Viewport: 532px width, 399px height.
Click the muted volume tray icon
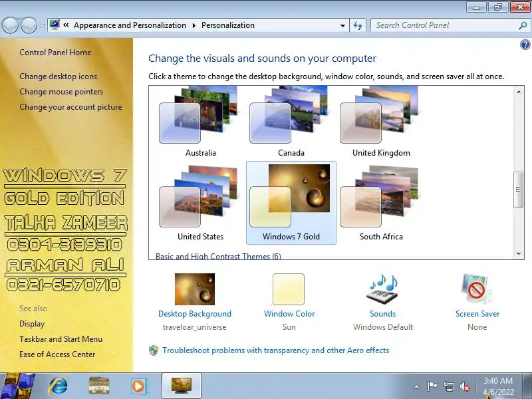(x=464, y=386)
